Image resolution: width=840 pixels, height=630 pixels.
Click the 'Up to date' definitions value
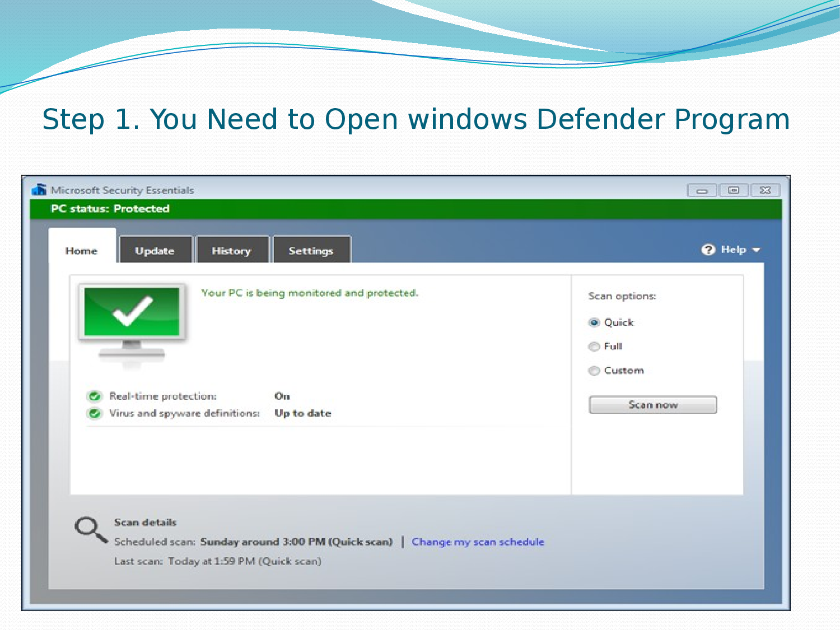coord(303,413)
